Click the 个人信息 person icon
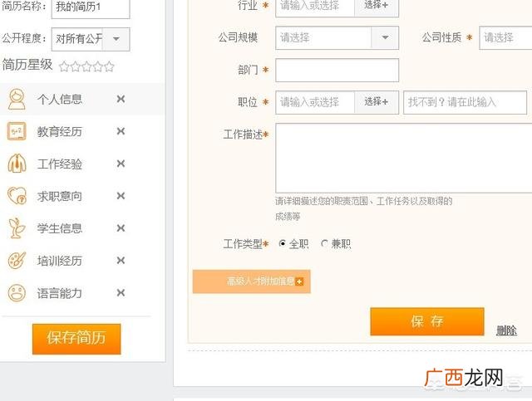 (17, 99)
